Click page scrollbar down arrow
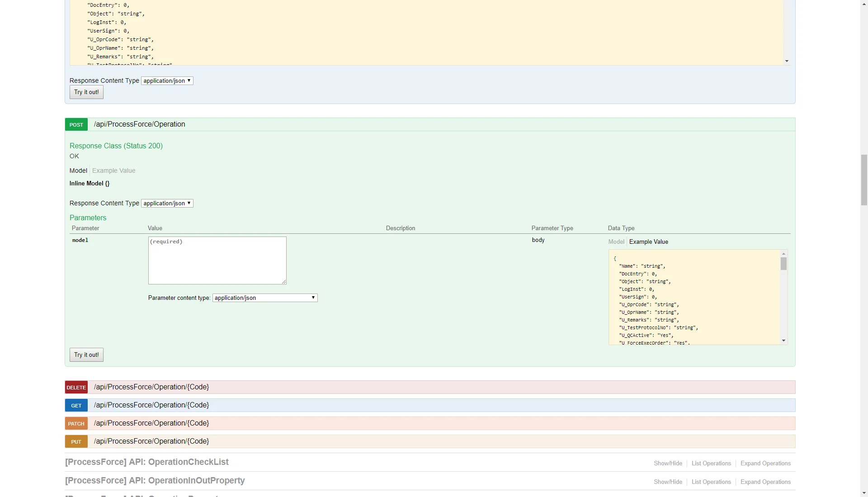Screen dimensions: 868x497 864,493
